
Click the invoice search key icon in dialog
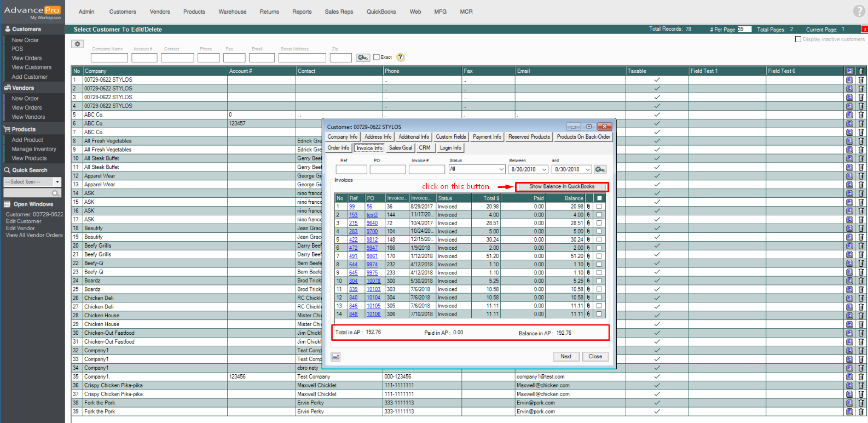coord(600,170)
